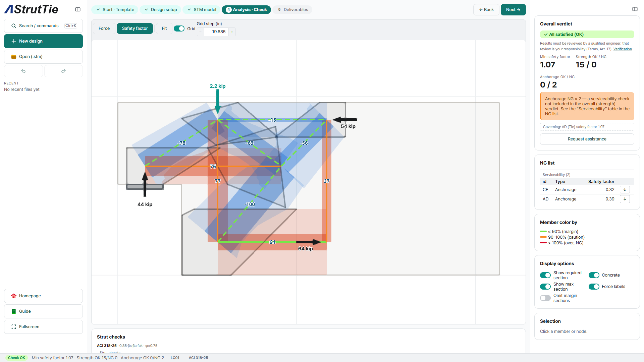Select the 2.2 kip load arrow
Screen dimensions: 644x362
[x=218, y=102]
